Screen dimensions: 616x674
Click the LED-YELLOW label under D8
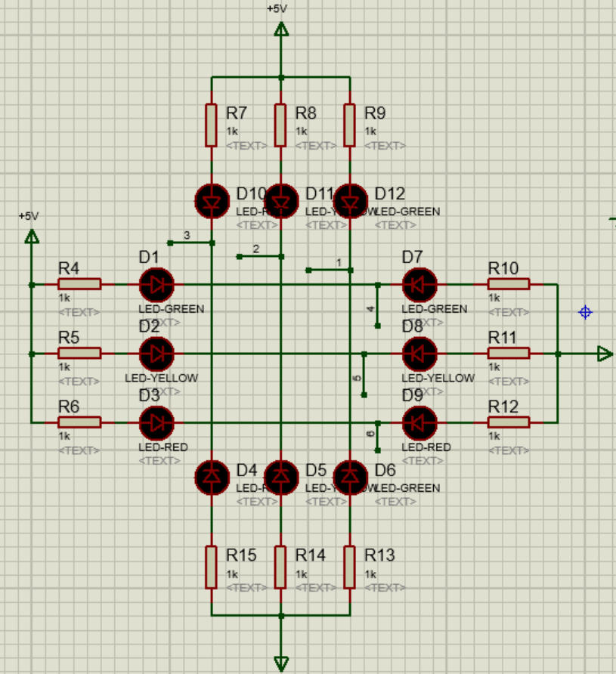tap(438, 378)
